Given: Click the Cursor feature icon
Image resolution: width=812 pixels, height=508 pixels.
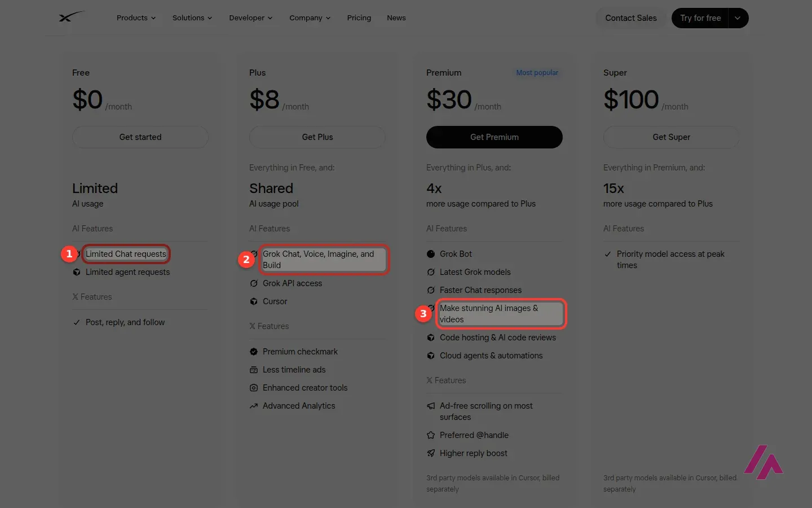Looking at the screenshot, I should 254,301.
